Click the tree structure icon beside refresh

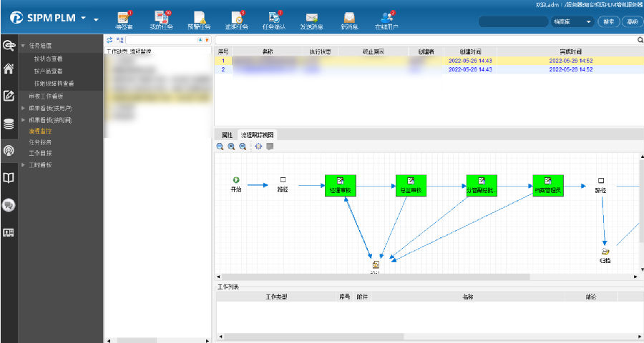coord(119,40)
